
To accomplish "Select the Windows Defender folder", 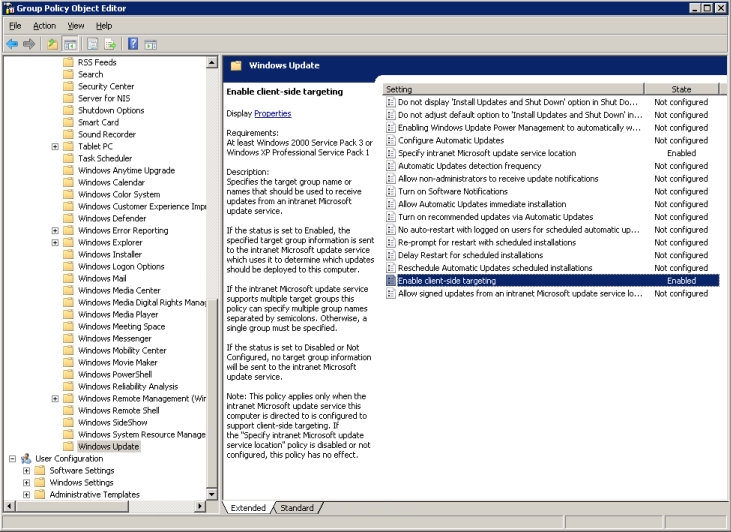I will click(112, 218).
